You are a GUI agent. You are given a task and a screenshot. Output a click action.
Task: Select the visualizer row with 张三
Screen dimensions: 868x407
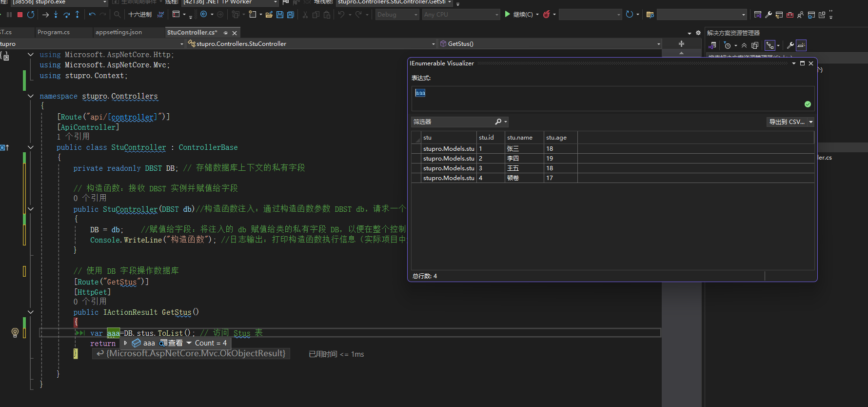click(x=612, y=149)
